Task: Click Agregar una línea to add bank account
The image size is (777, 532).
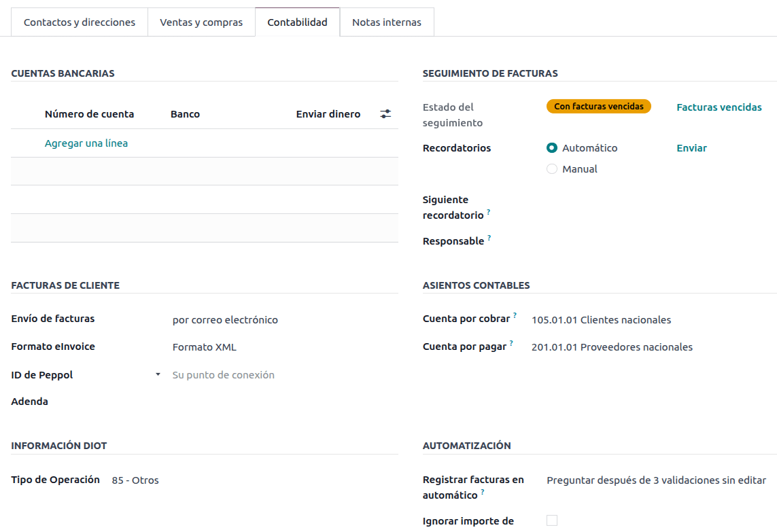Action: click(85, 143)
